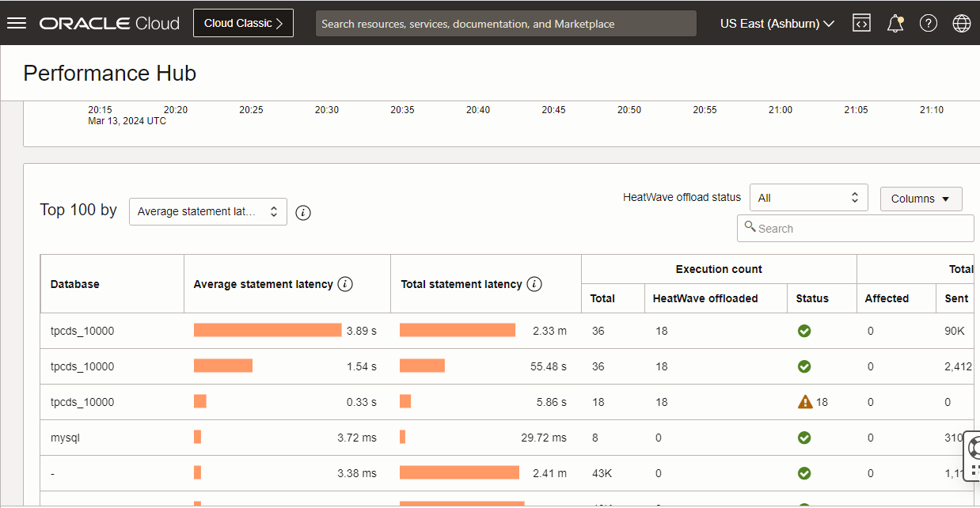The image size is (980, 508).
Task: Click inside the table Search field
Action: (855, 228)
